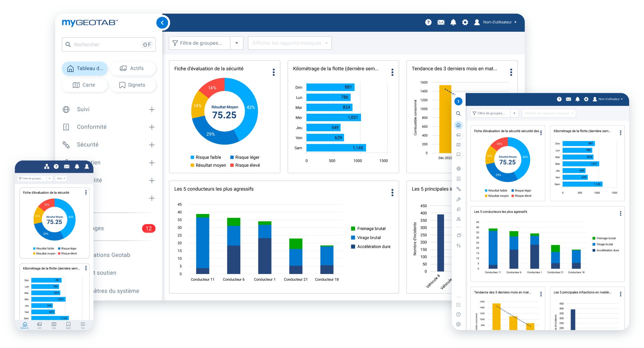Select the Actifs tab in sidebar

132,68
